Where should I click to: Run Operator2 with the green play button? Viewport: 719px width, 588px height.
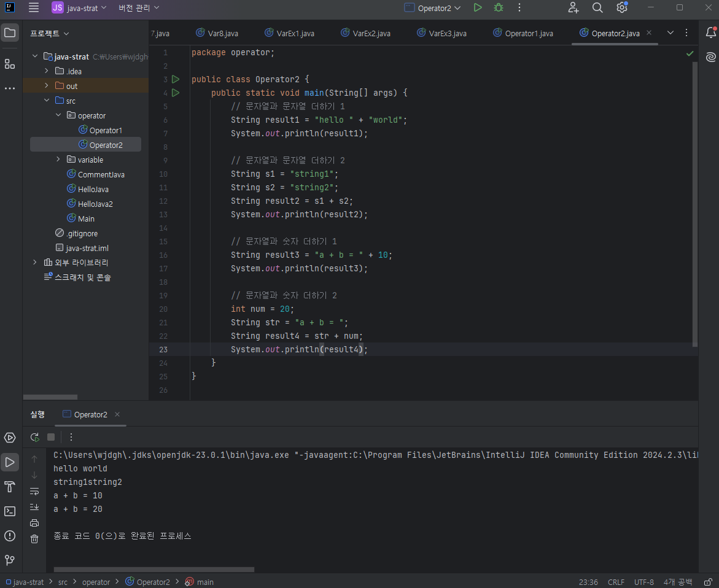[477, 7]
